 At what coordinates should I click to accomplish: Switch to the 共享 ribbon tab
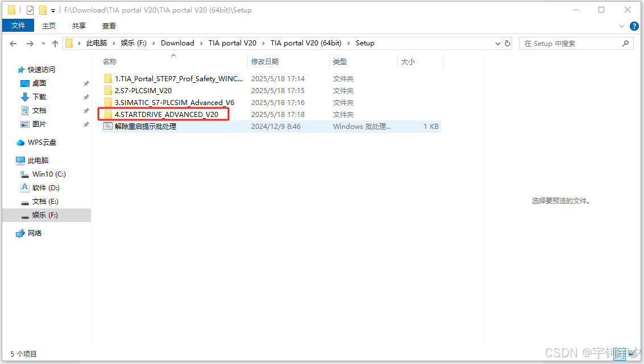pyautogui.click(x=79, y=26)
